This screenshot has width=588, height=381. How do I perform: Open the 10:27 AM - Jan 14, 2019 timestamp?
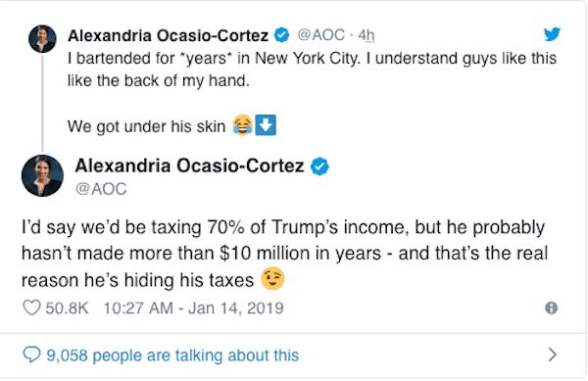[193, 309]
